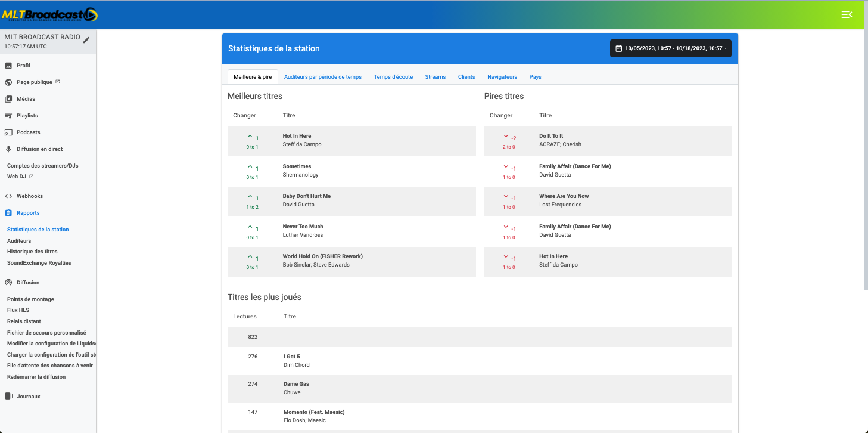Screen dimensions: 868x433
Task: Click the microphone icon for Diffusion en direct
Action: [8, 149]
